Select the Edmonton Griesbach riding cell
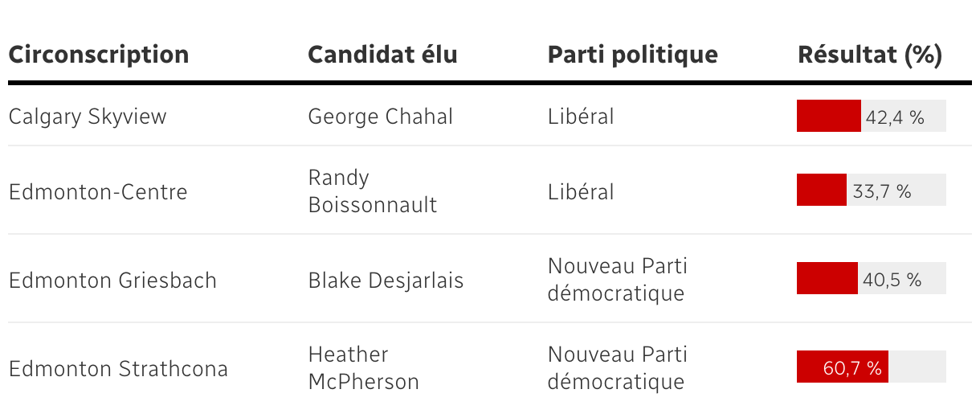The image size is (980, 418). pyautogui.click(x=112, y=281)
